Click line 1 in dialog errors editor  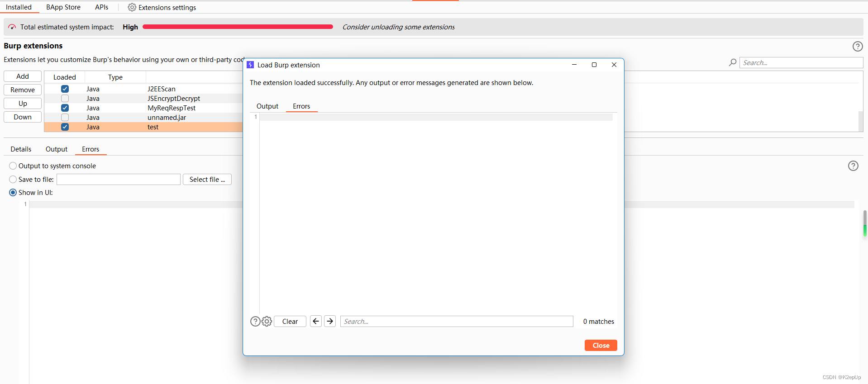pos(436,117)
